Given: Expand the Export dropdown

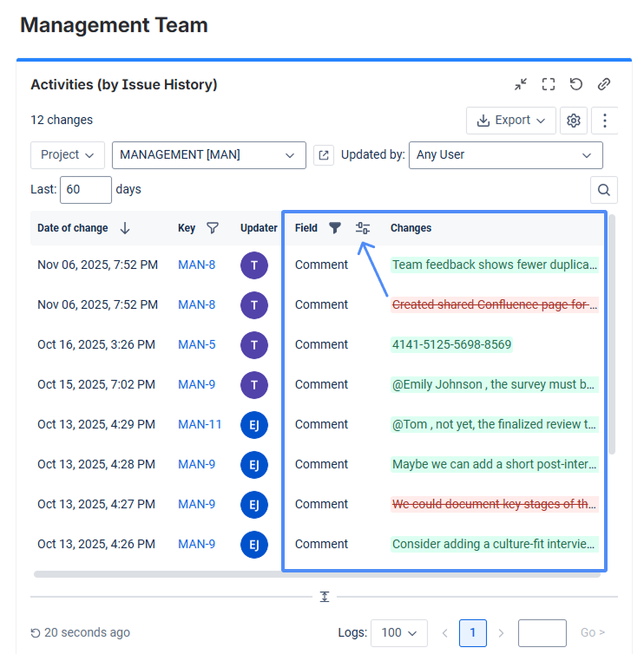Looking at the screenshot, I should click(x=511, y=121).
